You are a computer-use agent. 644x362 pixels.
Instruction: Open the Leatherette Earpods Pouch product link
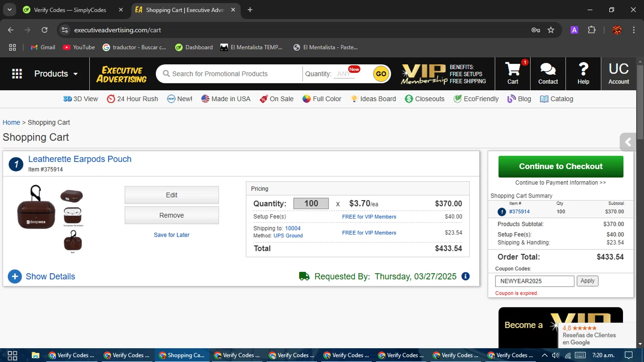click(x=80, y=159)
